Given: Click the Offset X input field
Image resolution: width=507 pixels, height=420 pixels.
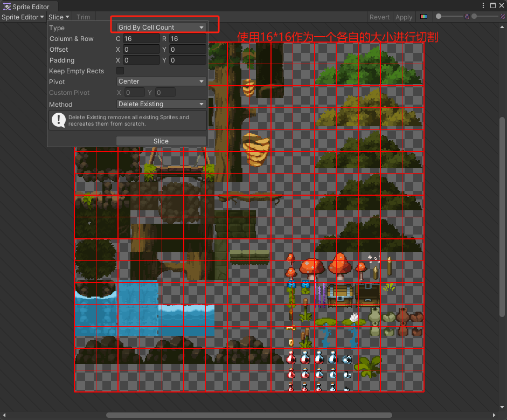Looking at the screenshot, I should 141,50.
